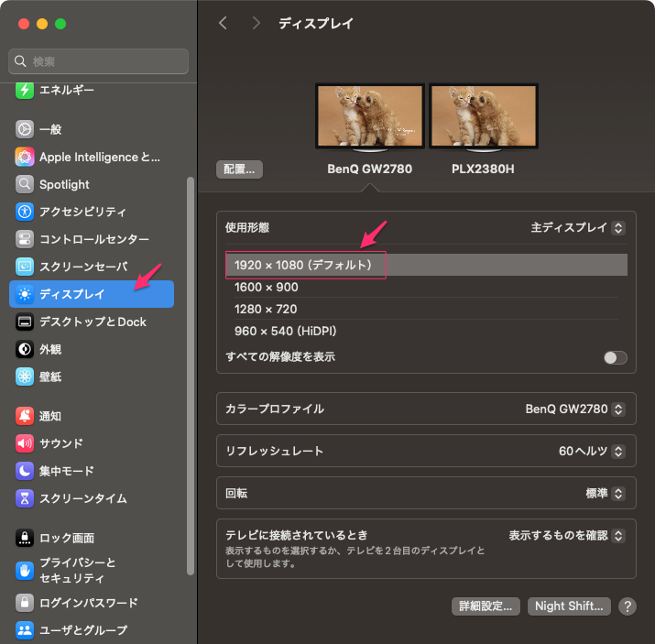
Task: Open the Control Center (コントロールセンター) icon
Action: (x=25, y=239)
